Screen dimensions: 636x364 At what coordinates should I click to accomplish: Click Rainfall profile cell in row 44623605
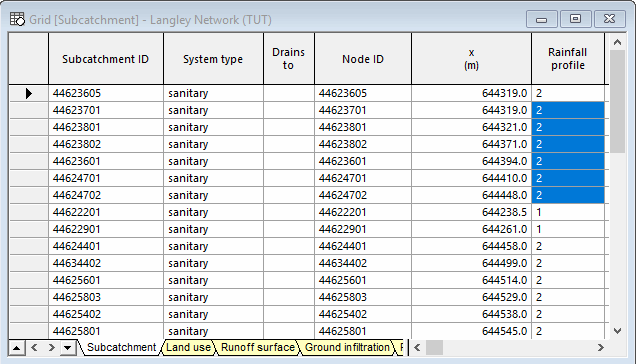pyautogui.click(x=568, y=93)
